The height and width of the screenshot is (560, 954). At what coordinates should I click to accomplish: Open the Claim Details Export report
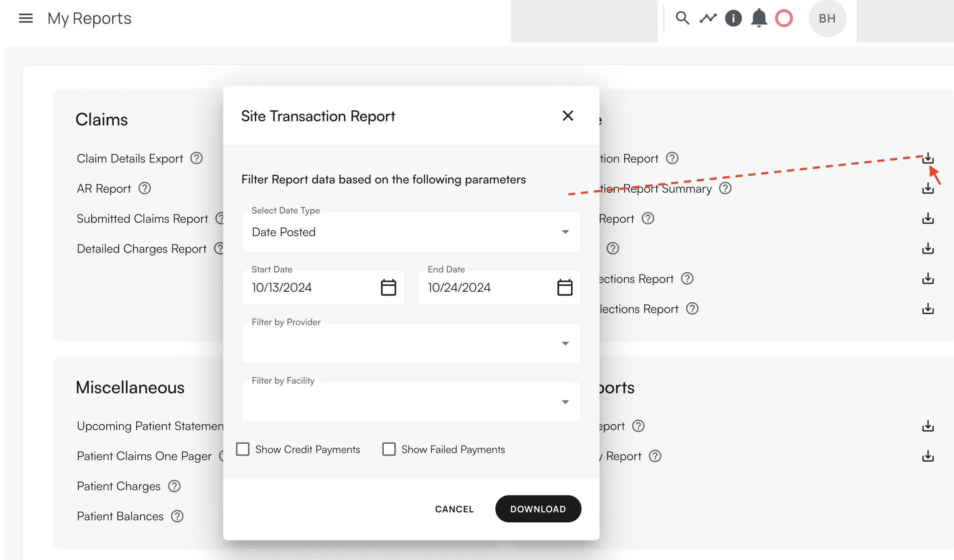[x=130, y=158]
